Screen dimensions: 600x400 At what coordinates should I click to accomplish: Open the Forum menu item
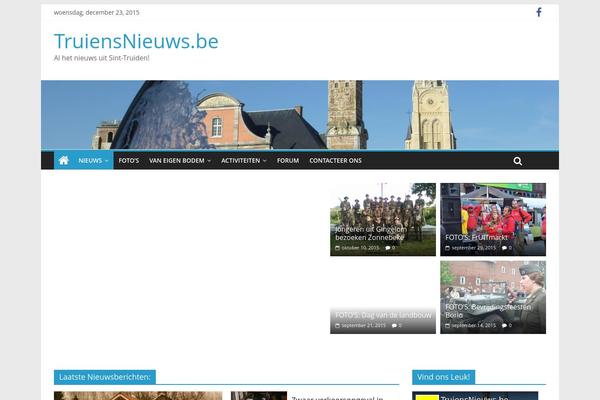288,161
